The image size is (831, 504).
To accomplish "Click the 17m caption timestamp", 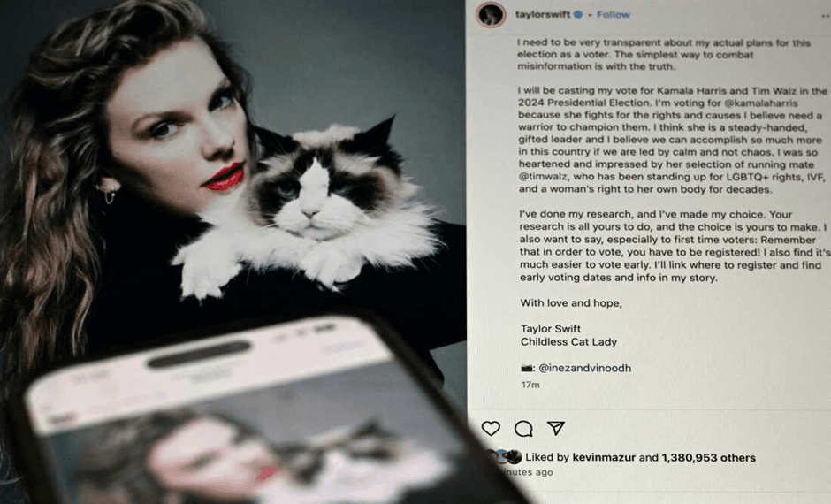I will [530, 385].
